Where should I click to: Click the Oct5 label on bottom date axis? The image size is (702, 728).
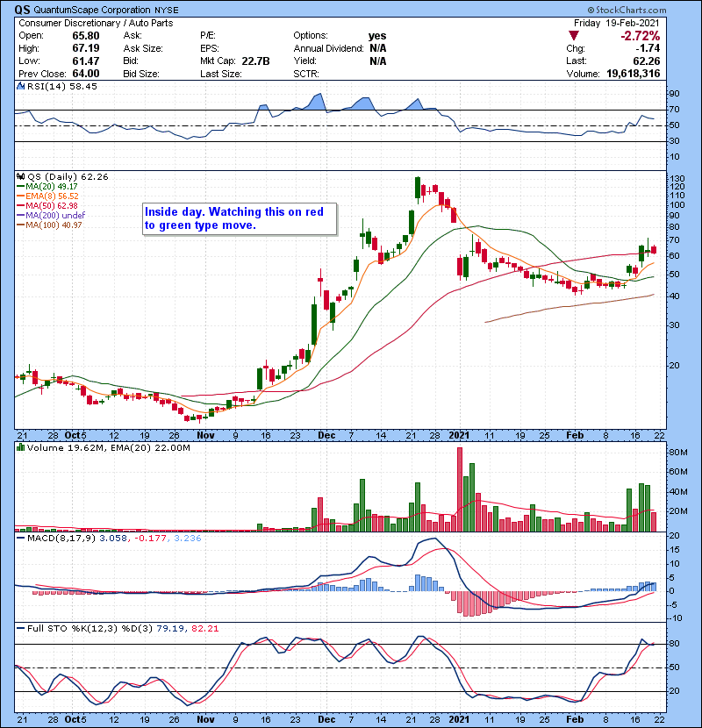tap(75, 719)
